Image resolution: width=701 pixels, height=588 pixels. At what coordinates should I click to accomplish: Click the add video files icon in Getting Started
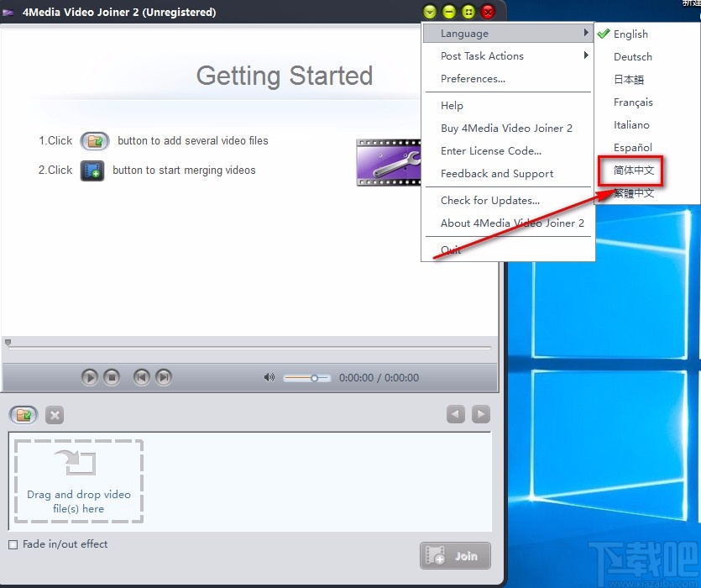[94, 141]
